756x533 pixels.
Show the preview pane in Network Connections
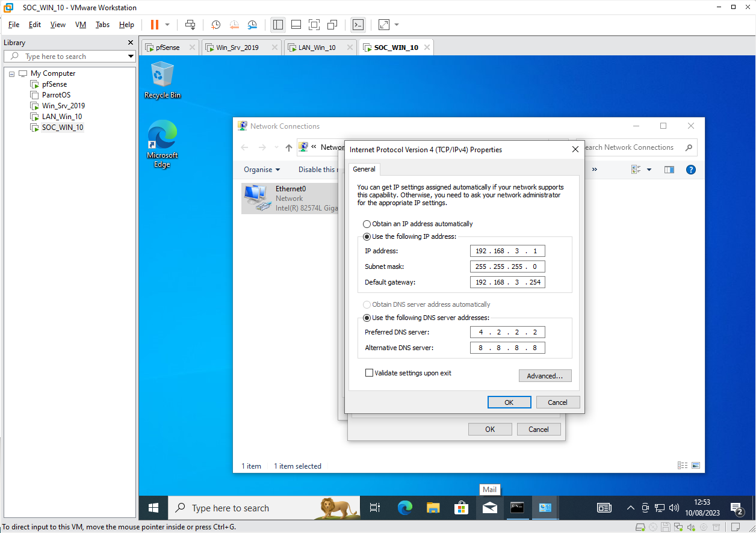coord(669,170)
